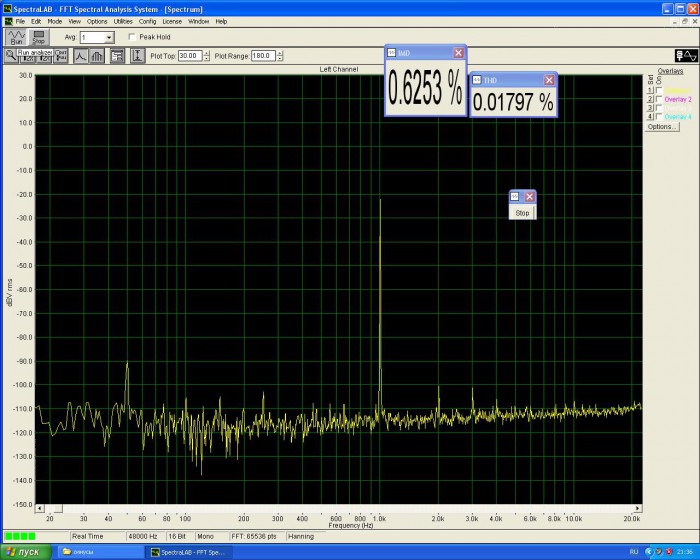Click the vertical auto-range icon
The height and width of the screenshot is (560, 700).
138,56
